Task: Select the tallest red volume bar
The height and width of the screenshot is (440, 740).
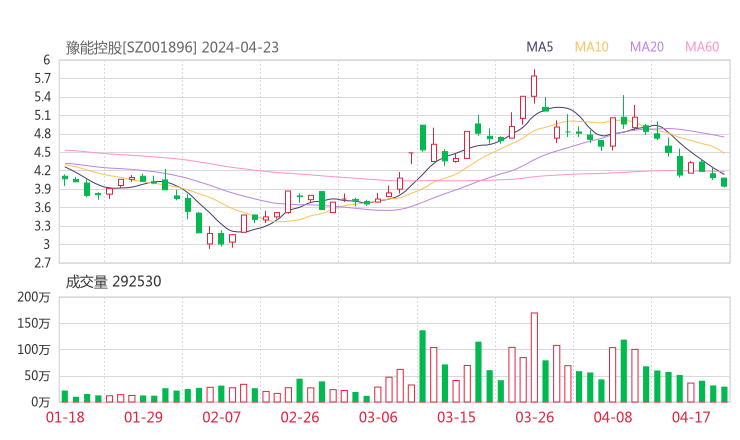Action: 534,357
